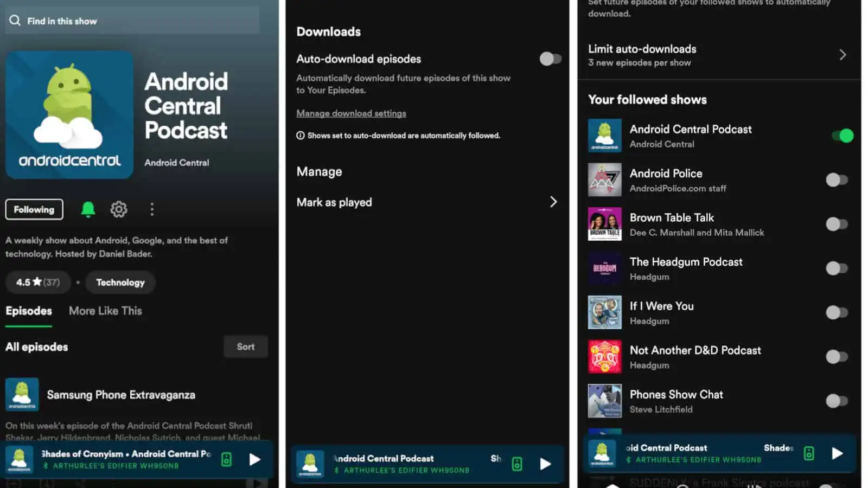Click the chevron next to Mark as played
Screen dimensions: 868x488
point(553,202)
